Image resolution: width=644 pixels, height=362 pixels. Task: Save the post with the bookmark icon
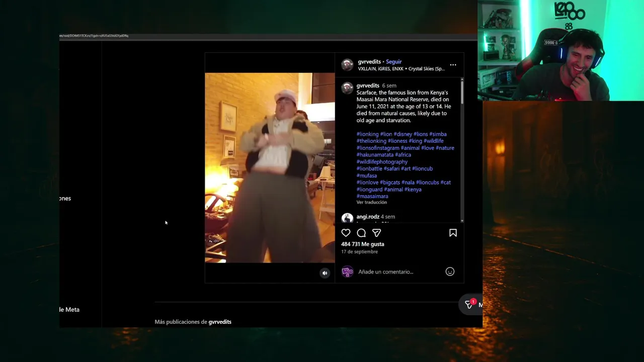(453, 233)
